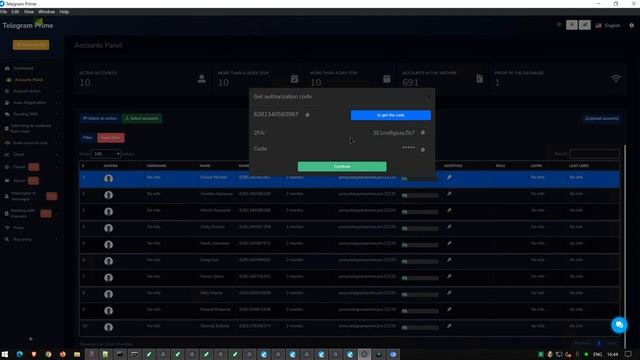This screenshot has width=640, height=360.
Task: Click the ENG language indicator in system tray
Action: (x=597, y=354)
